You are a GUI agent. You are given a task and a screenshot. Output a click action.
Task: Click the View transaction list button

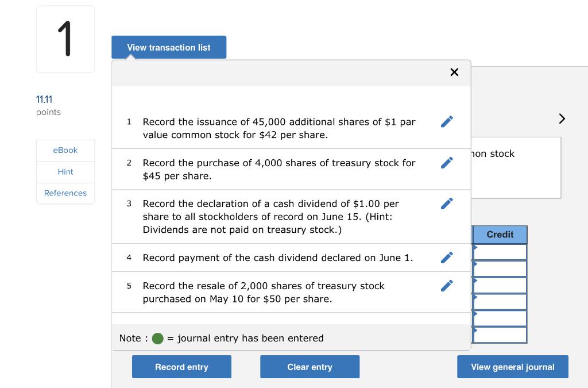click(168, 47)
